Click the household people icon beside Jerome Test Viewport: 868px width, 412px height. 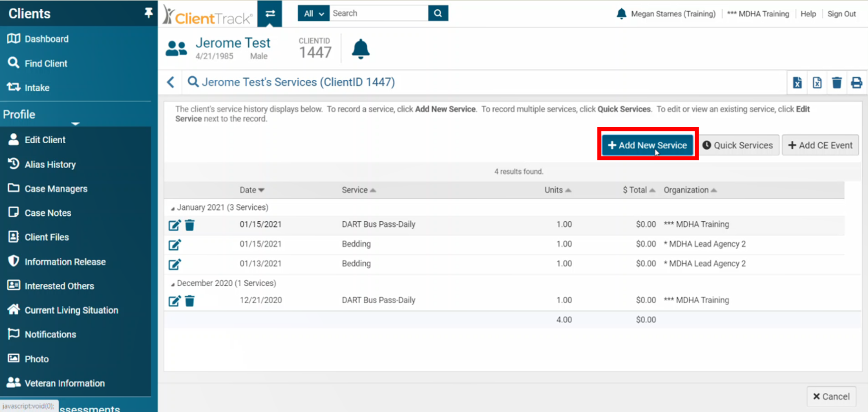point(176,49)
